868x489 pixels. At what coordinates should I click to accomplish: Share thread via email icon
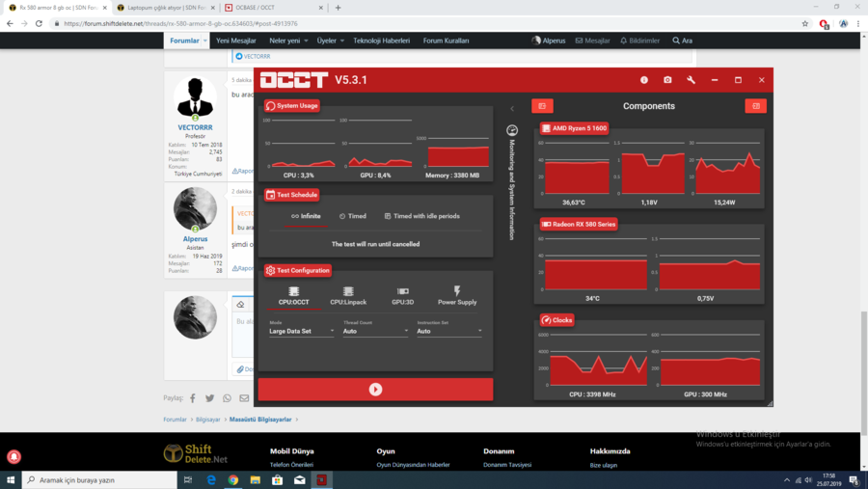(x=244, y=398)
